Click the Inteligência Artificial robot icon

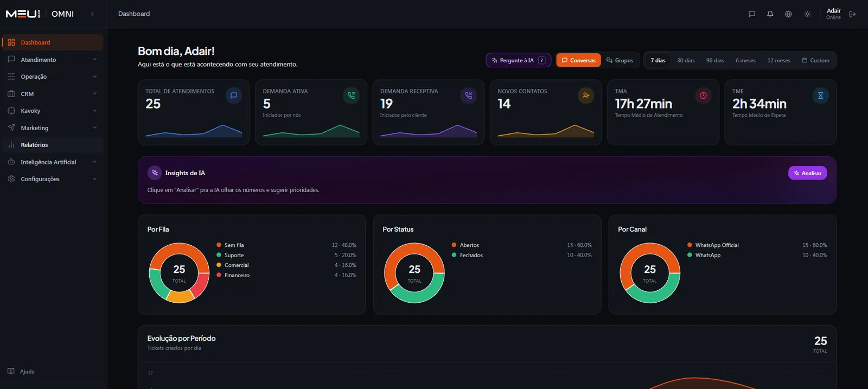11,162
